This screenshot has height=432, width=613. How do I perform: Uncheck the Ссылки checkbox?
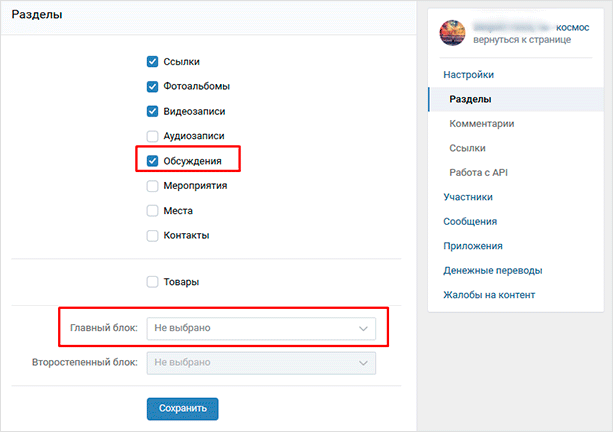click(x=153, y=62)
